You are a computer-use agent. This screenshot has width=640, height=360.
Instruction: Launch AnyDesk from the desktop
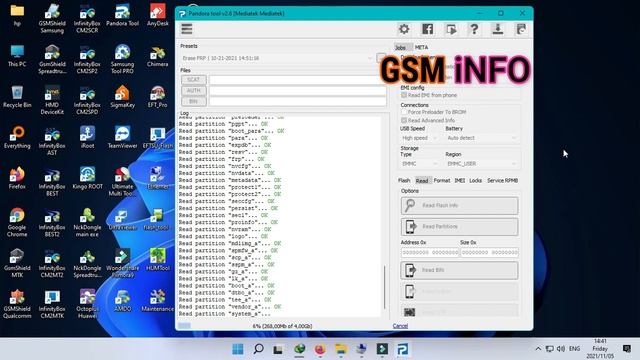point(158,15)
